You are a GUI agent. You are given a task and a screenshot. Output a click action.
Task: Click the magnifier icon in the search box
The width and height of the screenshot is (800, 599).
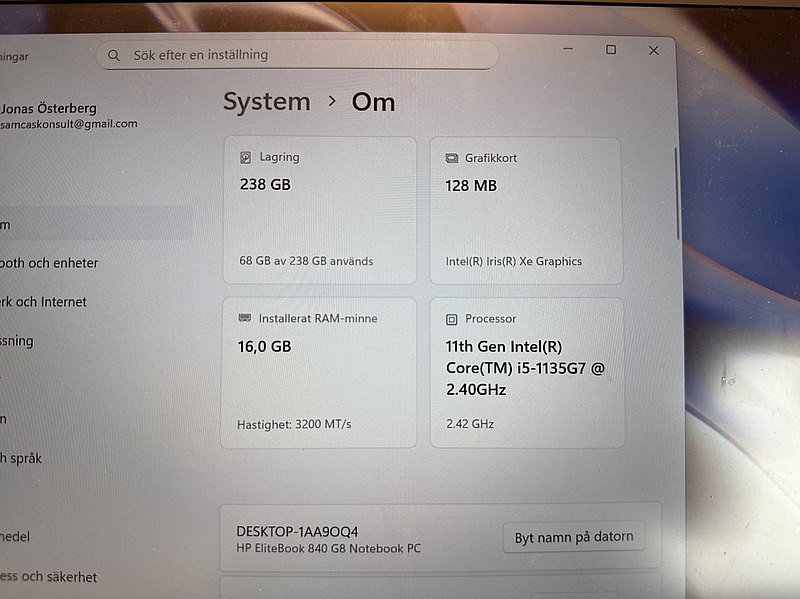pyautogui.click(x=114, y=55)
